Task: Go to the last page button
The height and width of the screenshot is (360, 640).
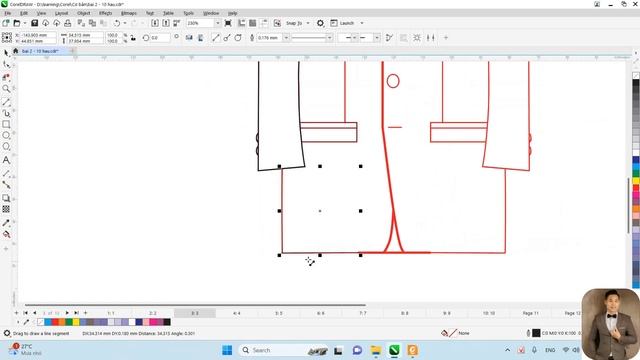Action: tap(76, 313)
